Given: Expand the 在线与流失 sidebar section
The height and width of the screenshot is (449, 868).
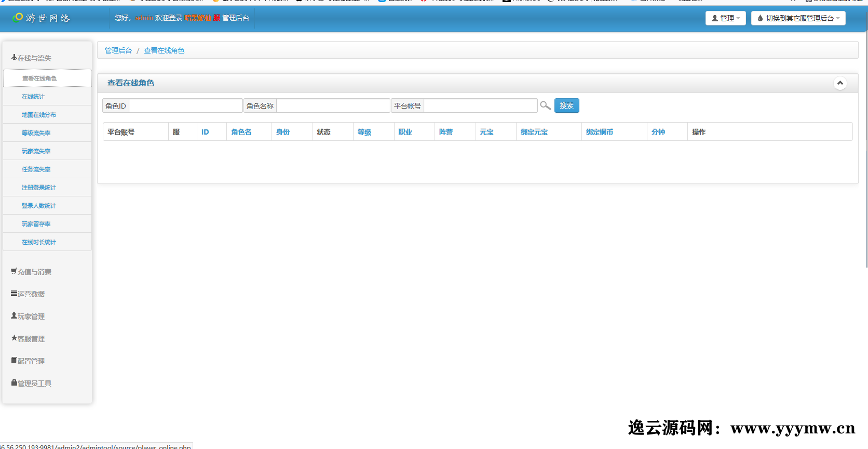Looking at the screenshot, I should 32,58.
